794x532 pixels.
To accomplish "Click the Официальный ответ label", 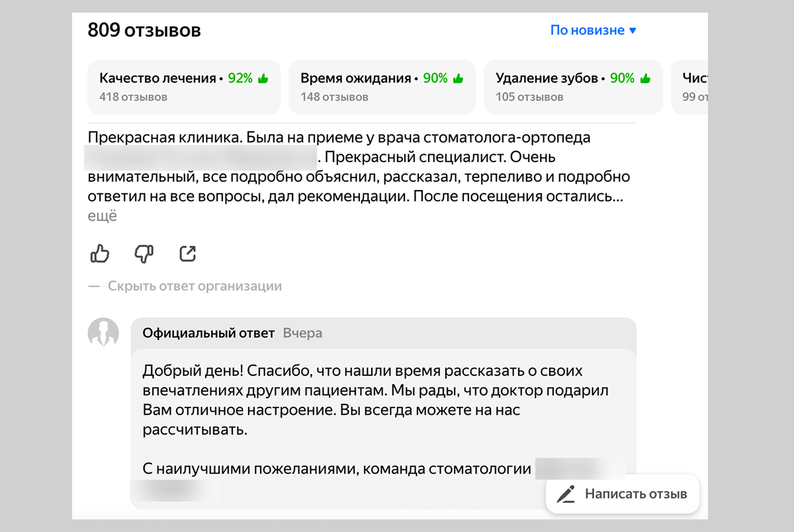I will [208, 333].
